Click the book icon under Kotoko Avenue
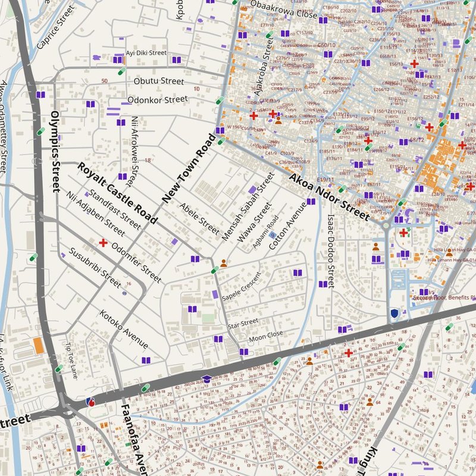 pyautogui.click(x=146, y=361)
